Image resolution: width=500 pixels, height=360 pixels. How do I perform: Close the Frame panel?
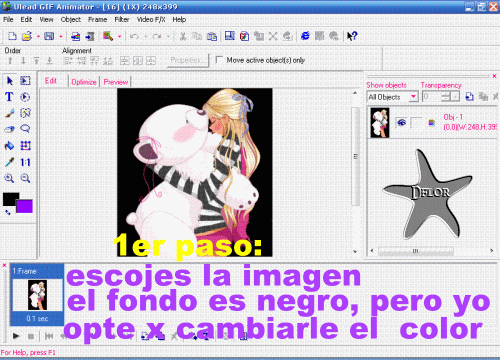[4, 265]
